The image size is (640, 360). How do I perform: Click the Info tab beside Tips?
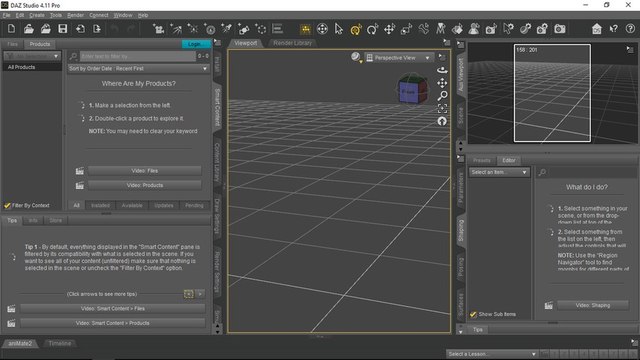click(33, 220)
